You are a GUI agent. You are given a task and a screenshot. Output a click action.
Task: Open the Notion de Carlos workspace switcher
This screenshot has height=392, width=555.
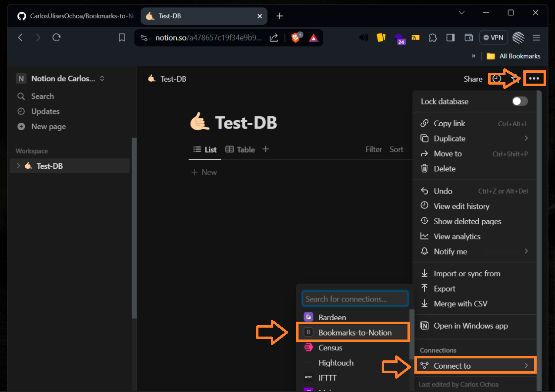coord(60,79)
